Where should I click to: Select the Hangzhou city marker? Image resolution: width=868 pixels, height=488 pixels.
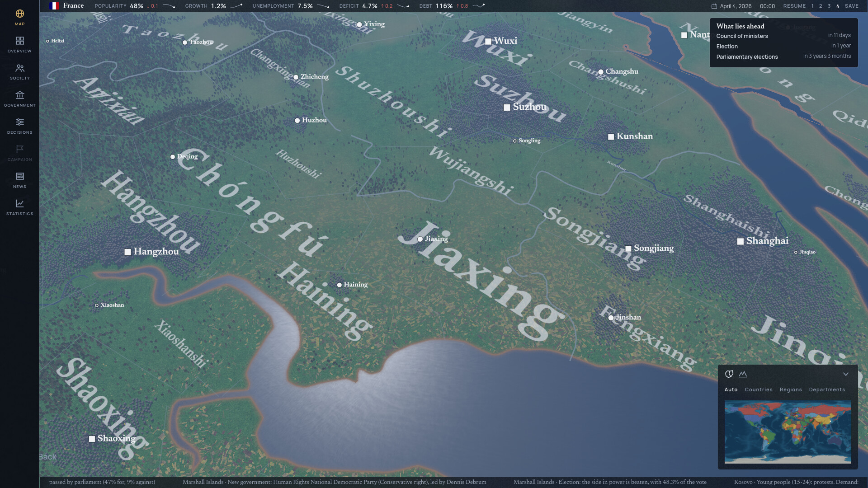127,252
